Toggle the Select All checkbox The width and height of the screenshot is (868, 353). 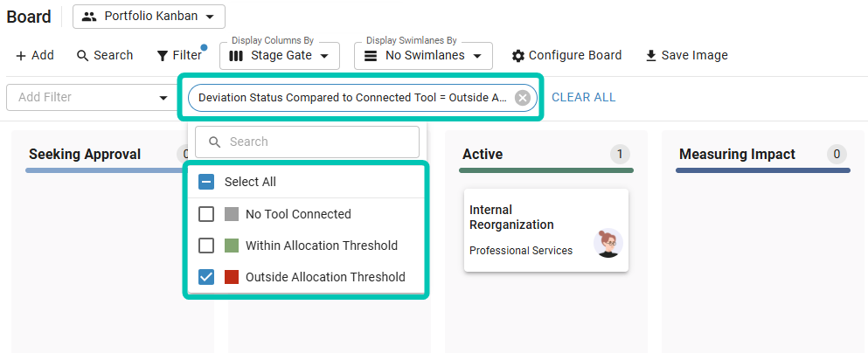(x=206, y=182)
